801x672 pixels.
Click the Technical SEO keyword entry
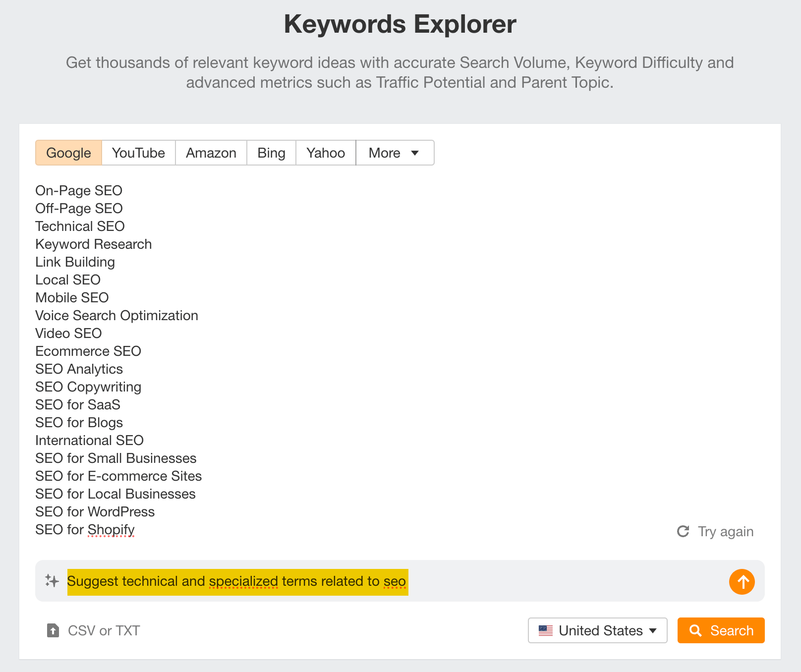point(79,226)
